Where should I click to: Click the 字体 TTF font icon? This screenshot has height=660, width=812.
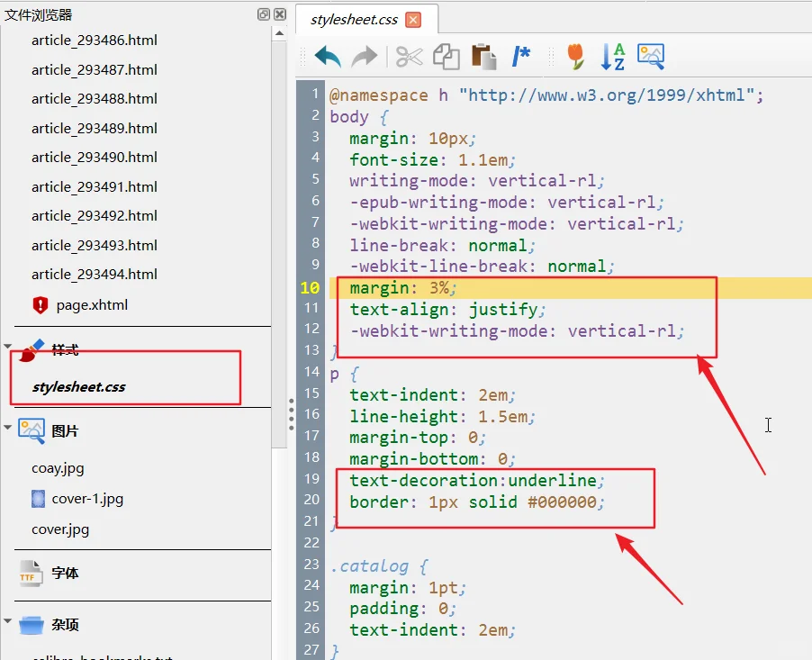[32, 573]
